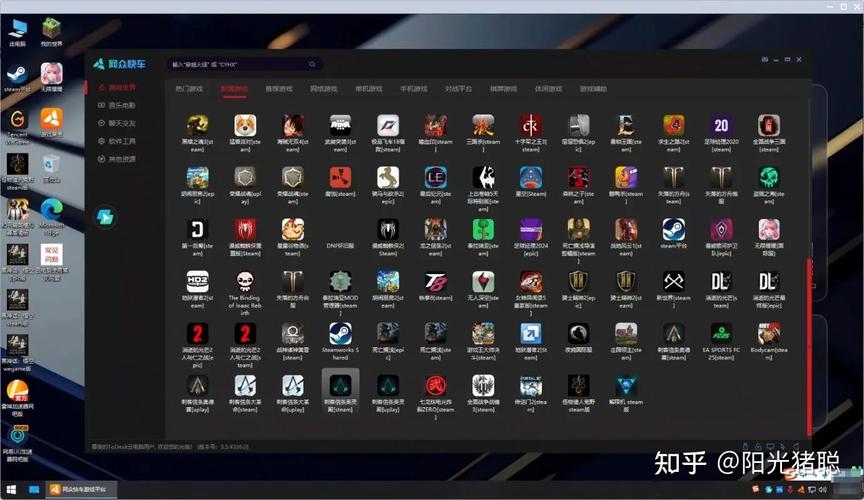Viewport: 864px width, 500px height.
Task: Launch the green tree Terraria icon
Action: pyautogui.click(x=483, y=229)
